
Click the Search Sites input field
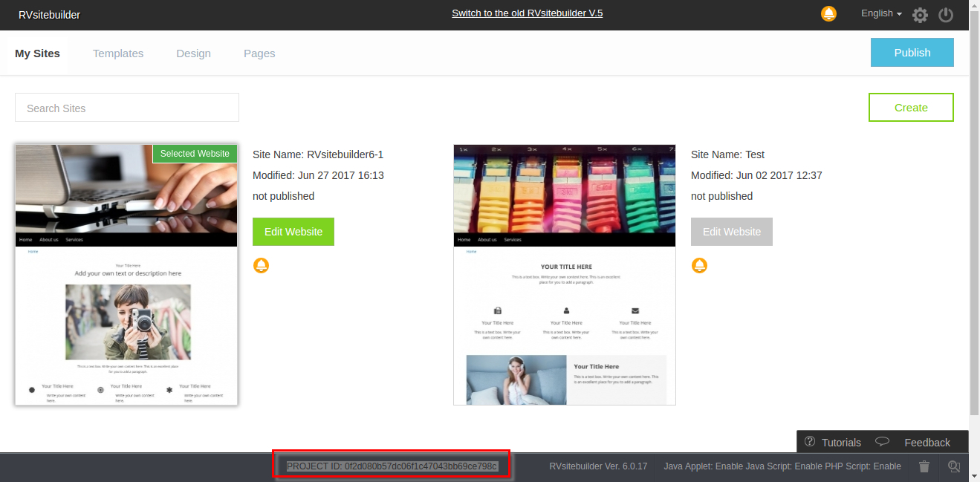pos(127,108)
